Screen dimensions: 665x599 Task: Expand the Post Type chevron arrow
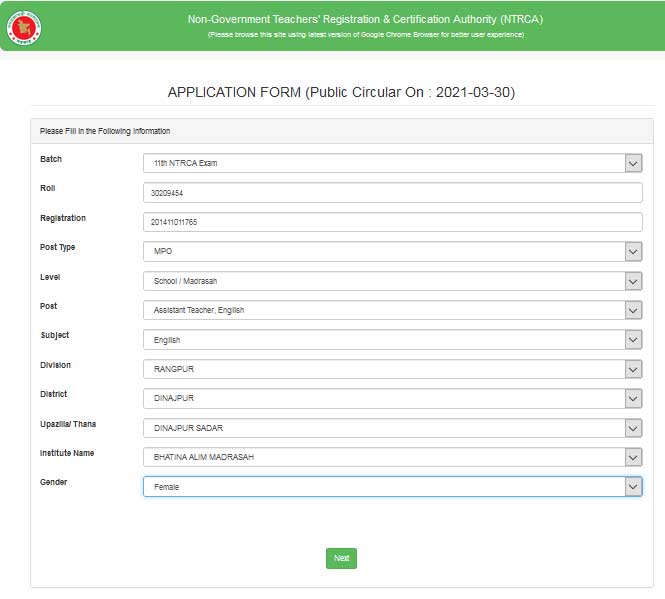pos(633,252)
